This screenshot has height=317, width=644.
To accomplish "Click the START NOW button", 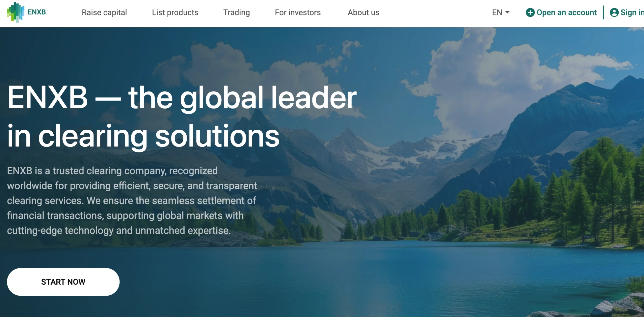I will tap(63, 282).
